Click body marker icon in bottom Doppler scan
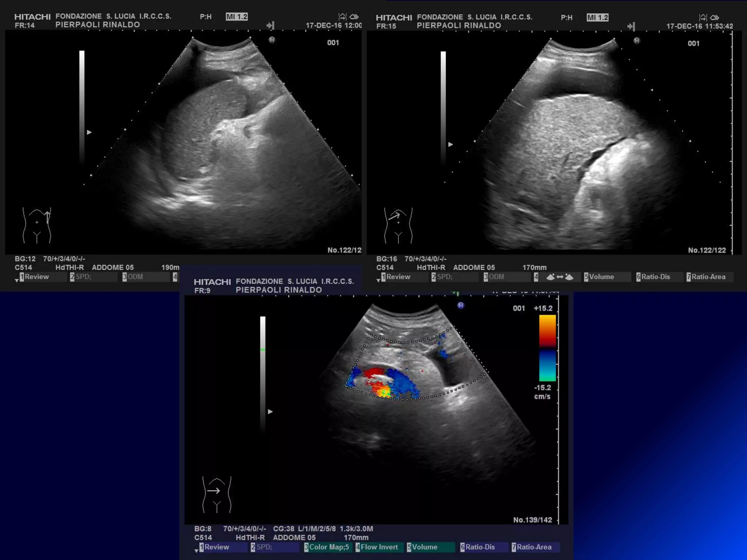 (217, 494)
